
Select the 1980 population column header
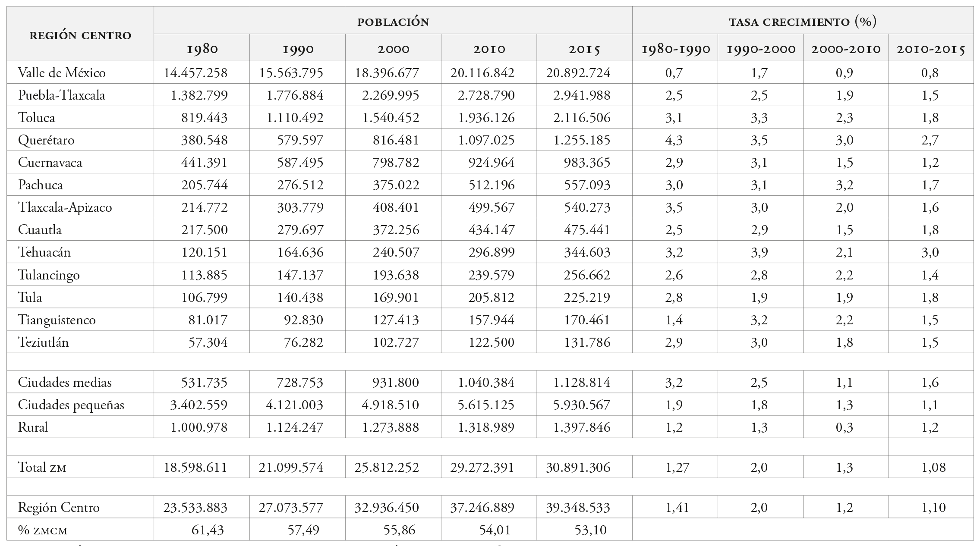click(x=202, y=49)
